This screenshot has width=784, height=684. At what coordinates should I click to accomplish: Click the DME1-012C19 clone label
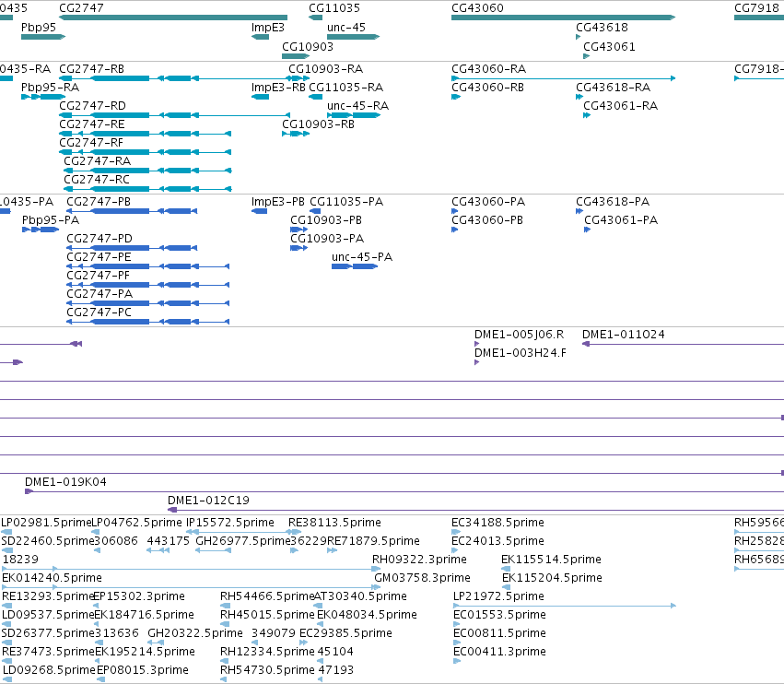click(208, 501)
